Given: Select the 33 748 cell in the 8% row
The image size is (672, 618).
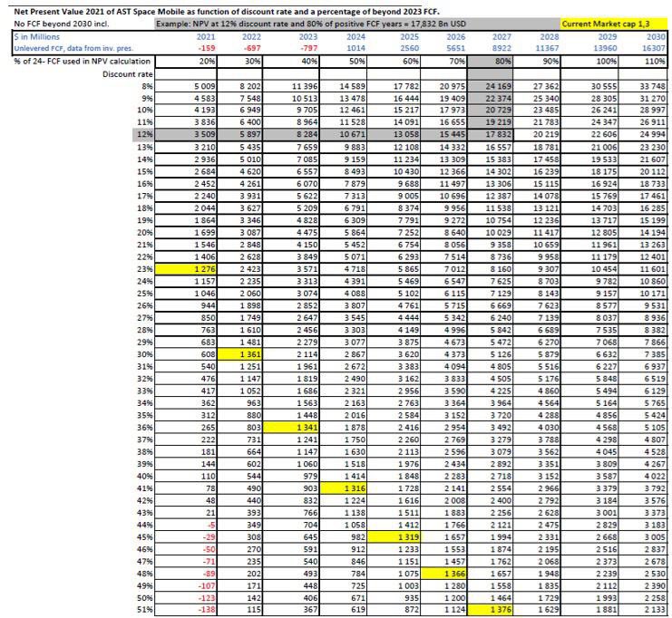Looking at the screenshot, I should point(643,86).
